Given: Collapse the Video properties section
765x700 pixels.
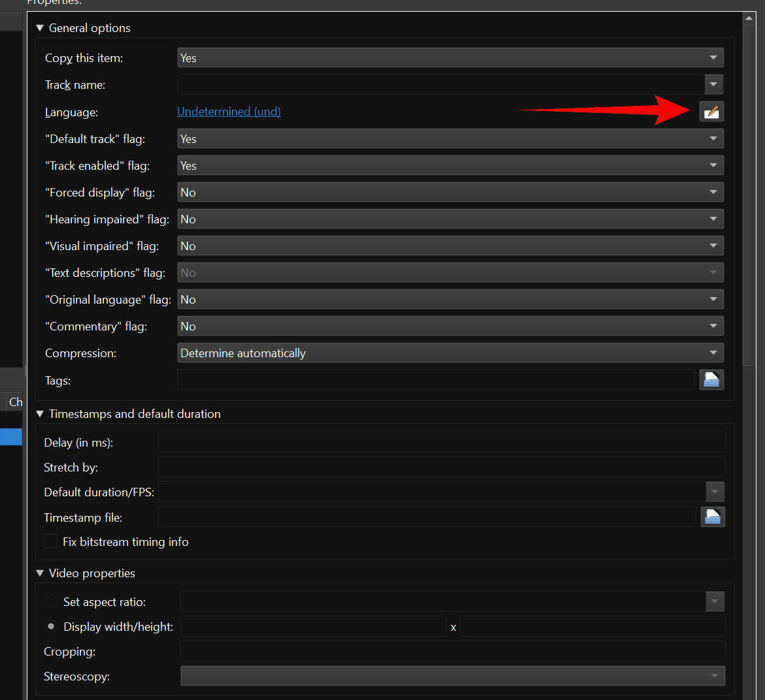Looking at the screenshot, I should [x=40, y=573].
